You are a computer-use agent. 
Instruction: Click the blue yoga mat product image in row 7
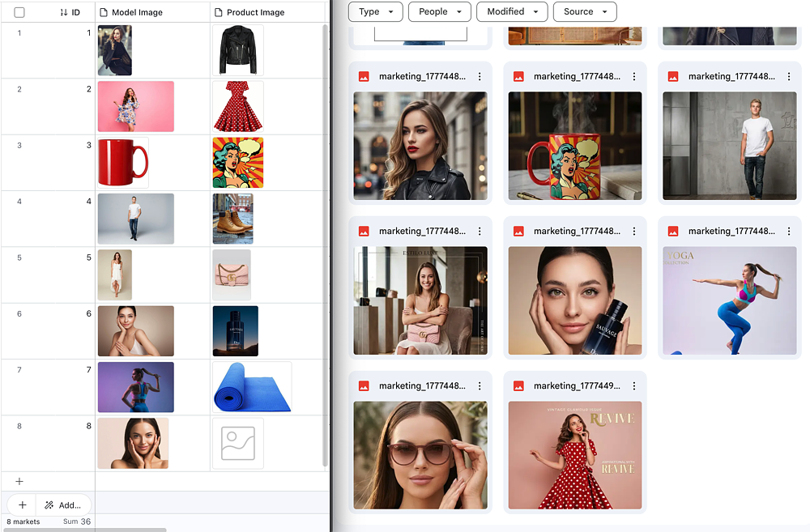tap(251, 387)
